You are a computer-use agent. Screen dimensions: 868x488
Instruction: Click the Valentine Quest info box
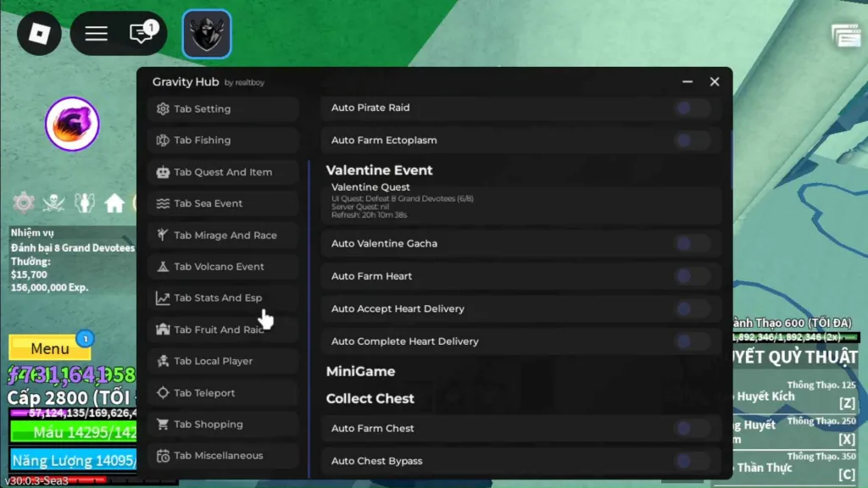(521, 202)
